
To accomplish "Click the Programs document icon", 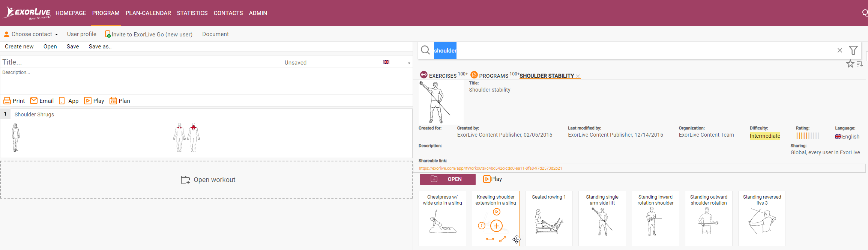I will (x=474, y=74).
